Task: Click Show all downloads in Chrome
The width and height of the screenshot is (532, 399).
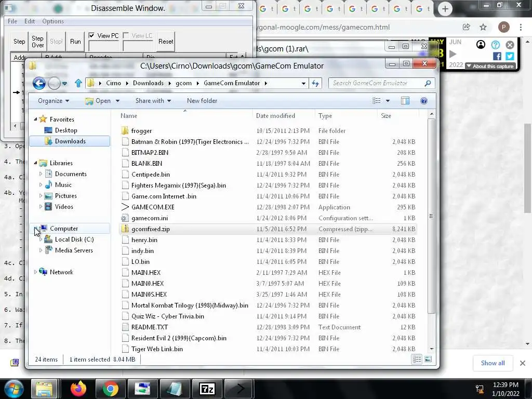Action: (493, 363)
